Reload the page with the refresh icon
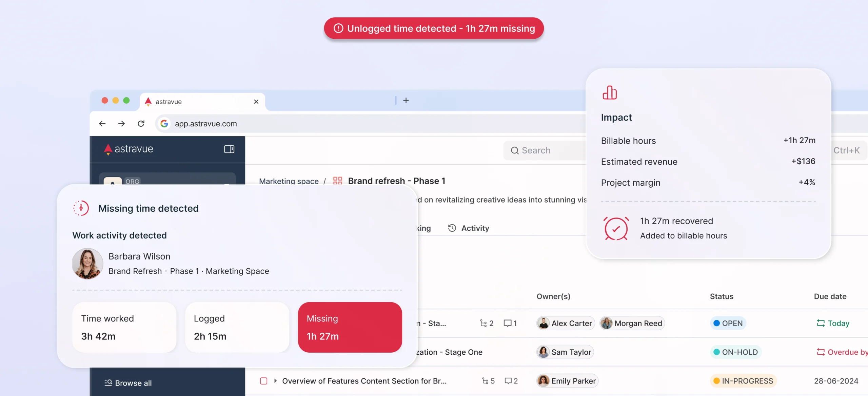Viewport: 868px width, 396px height. pos(141,124)
